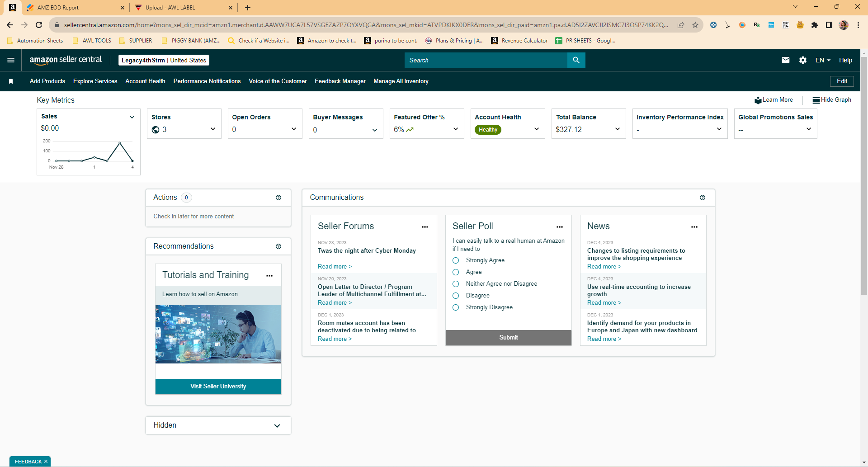This screenshot has height=467, width=868.
Task: Open Seller Poll card options menu
Action: (560, 227)
